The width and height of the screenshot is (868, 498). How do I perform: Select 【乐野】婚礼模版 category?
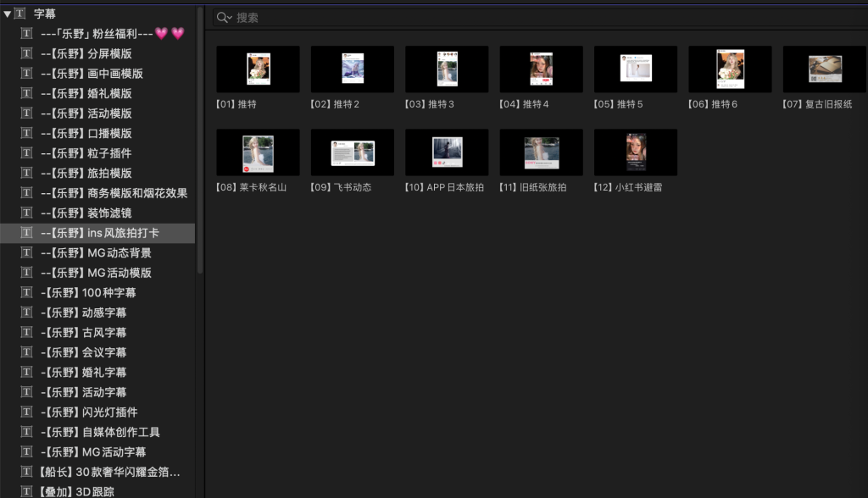[97, 93]
